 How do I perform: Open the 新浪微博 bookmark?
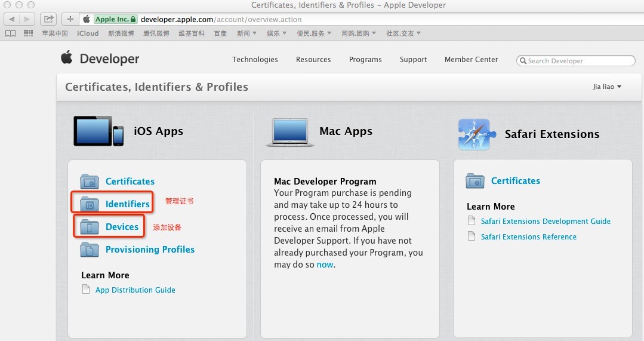point(121,33)
